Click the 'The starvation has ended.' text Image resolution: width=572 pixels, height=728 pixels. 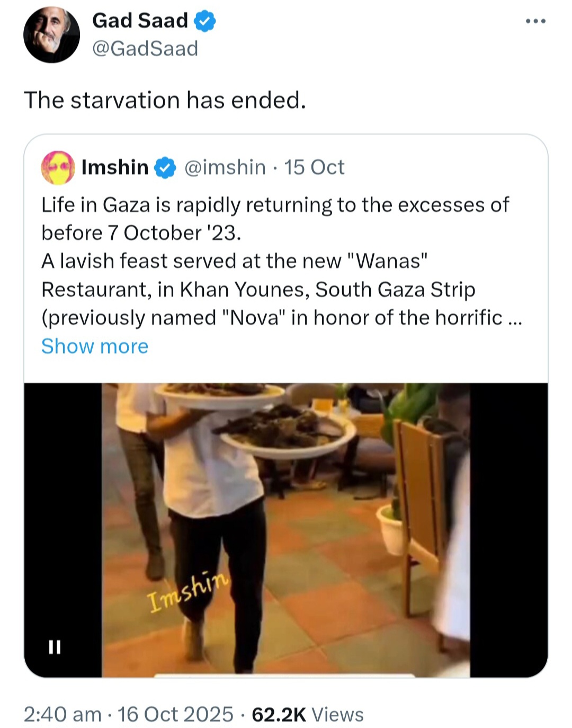pos(165,100)
